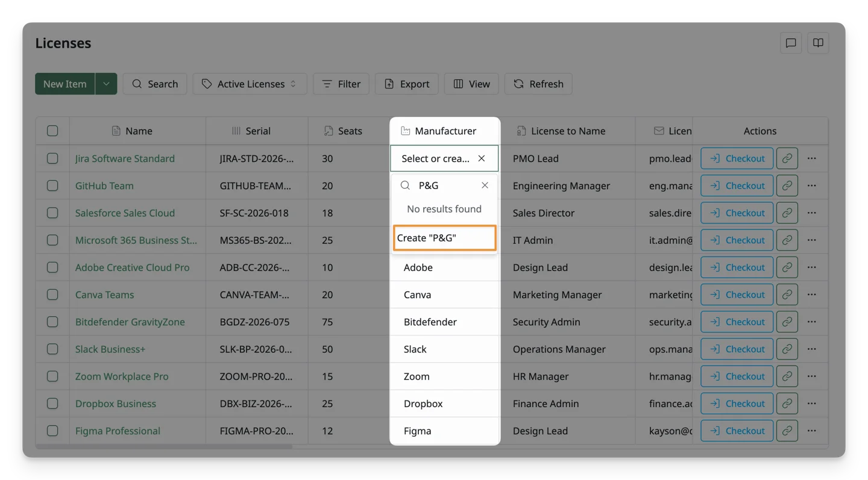This screenshot has width=868, height=480.
Task: Open the View column settings
Action: click(x=471, y=84)
